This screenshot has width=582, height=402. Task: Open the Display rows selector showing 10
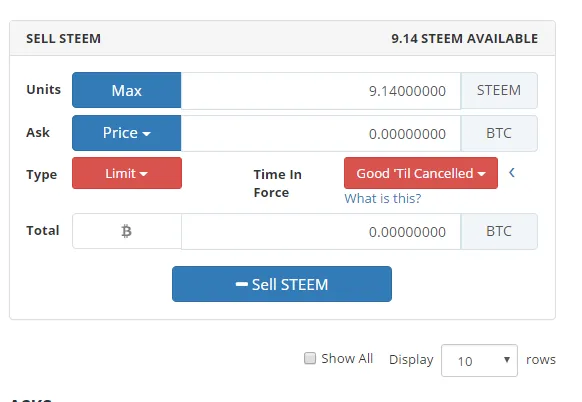[479, 360]
